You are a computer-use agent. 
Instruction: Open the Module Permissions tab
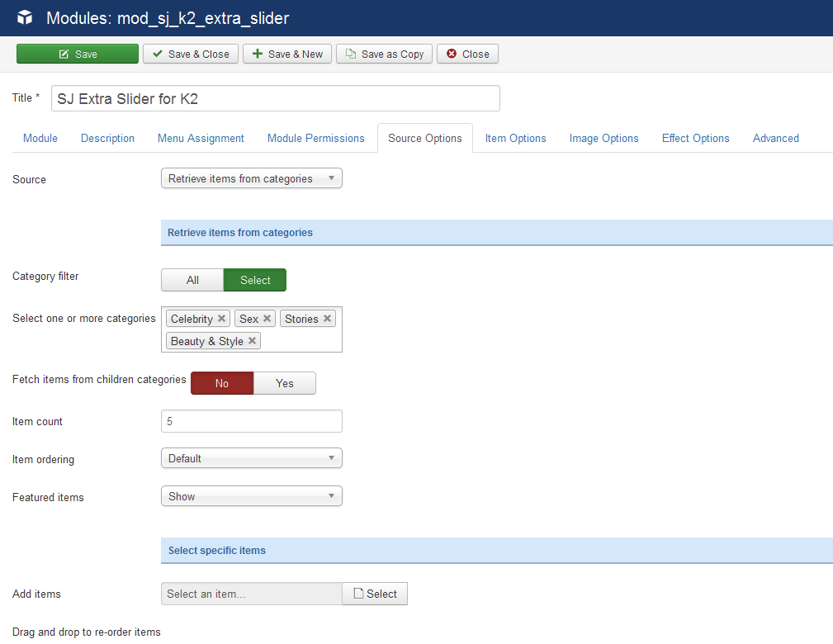(316, 138)
